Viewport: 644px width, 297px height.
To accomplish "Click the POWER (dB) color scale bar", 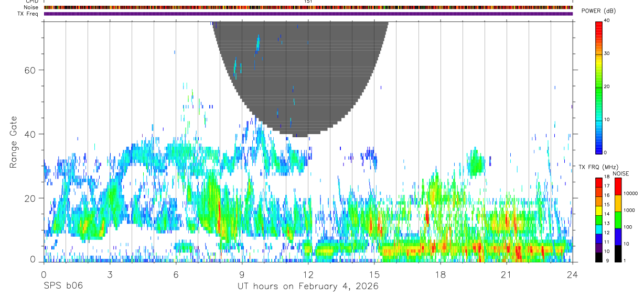I will [598, 87].
